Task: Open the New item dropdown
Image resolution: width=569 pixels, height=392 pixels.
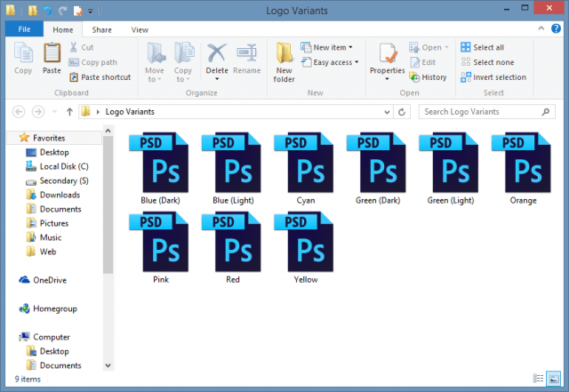Action: click(326, 47)
